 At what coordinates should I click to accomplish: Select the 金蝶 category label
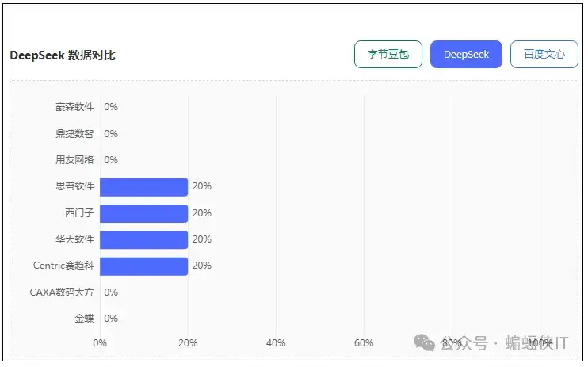[84, 319]
